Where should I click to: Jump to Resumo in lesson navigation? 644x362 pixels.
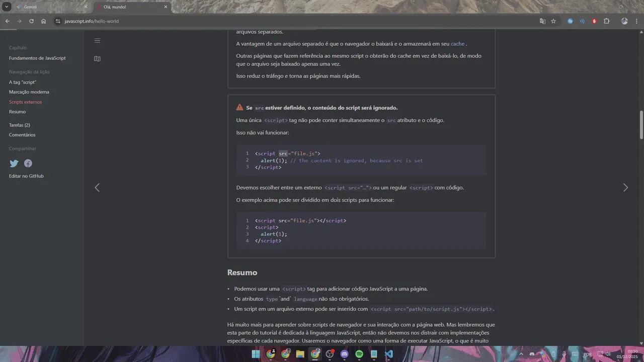[x=17, y=112]
